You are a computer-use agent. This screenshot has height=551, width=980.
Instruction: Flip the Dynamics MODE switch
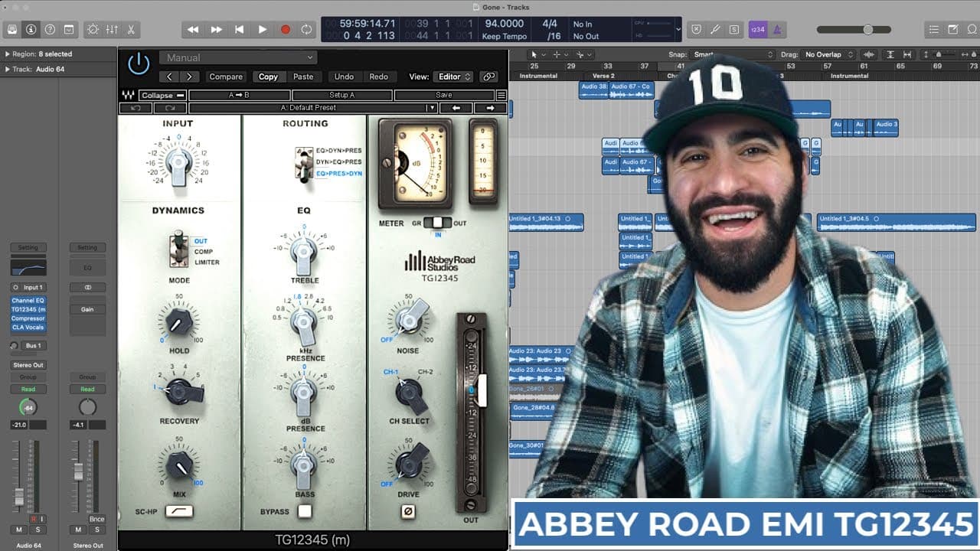pos(178,249)
